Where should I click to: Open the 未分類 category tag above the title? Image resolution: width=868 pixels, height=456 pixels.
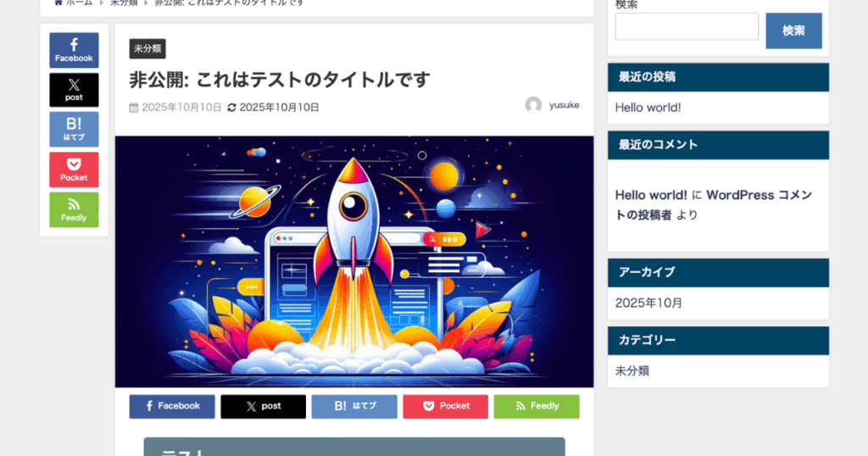147,48
